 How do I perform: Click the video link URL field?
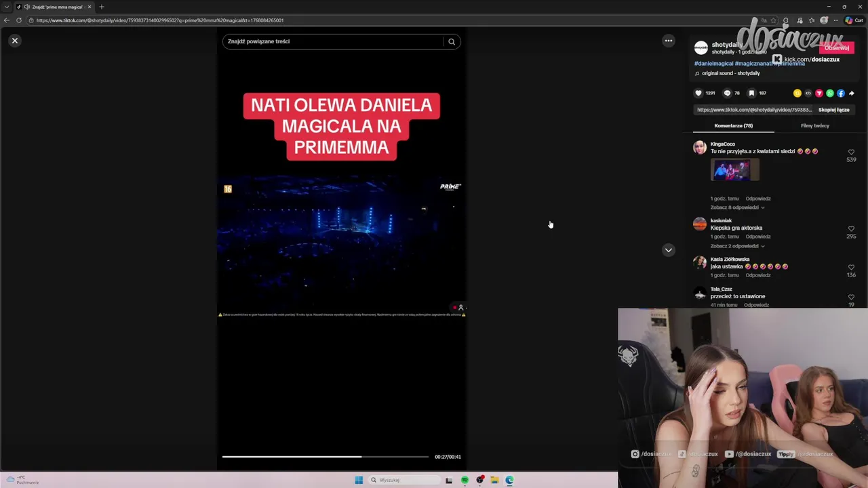pyautogui.click(x=754, y=110)
